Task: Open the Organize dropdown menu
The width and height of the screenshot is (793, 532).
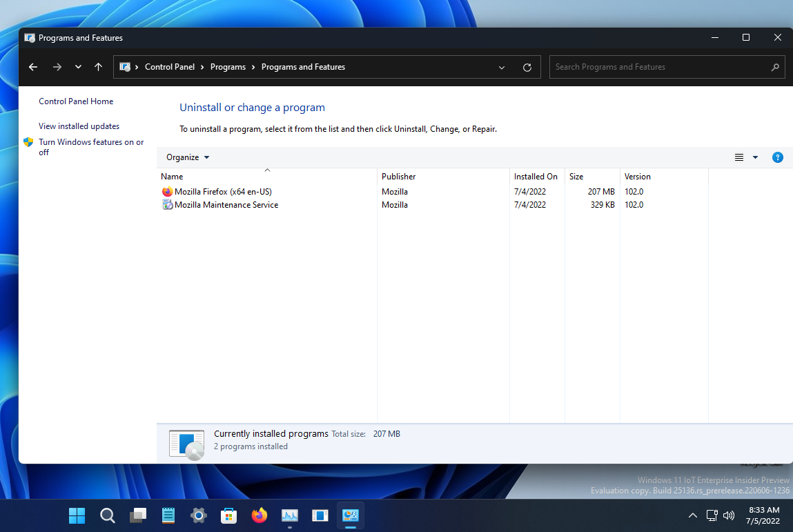Action: [188, 157]
